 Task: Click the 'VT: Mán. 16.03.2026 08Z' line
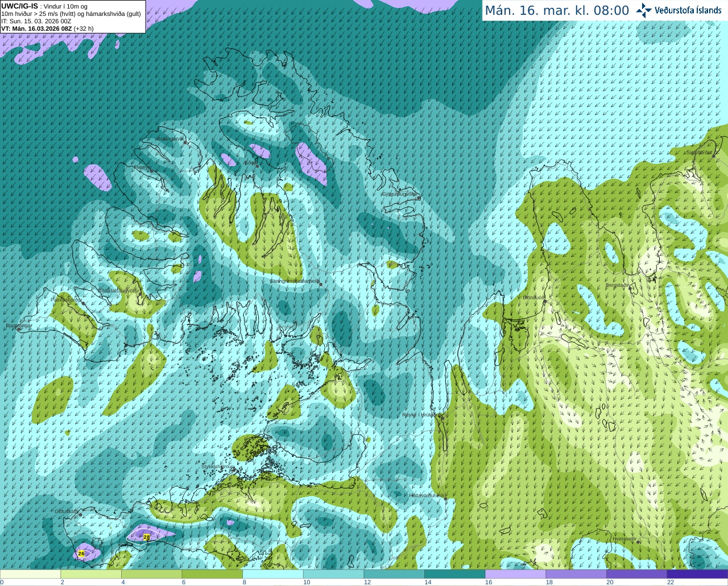coord(36,28)
